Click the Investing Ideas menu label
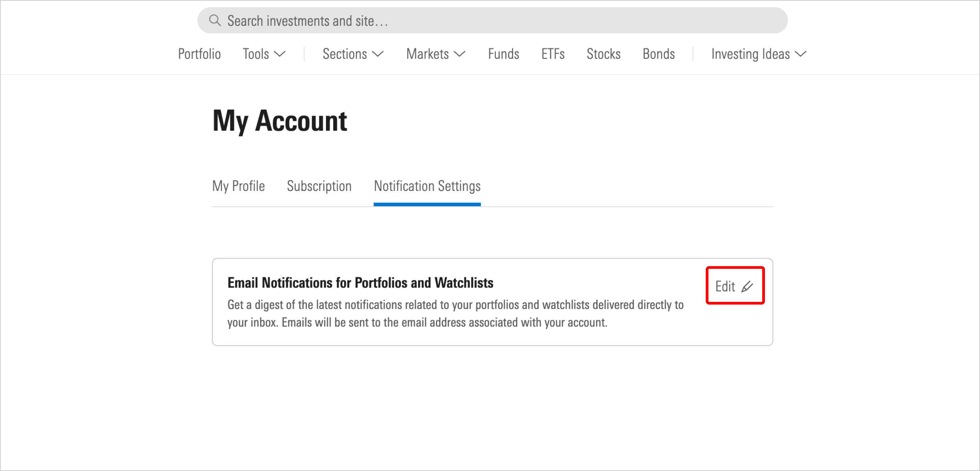Viewport: 980px width, 471px height. pos(751,54)
